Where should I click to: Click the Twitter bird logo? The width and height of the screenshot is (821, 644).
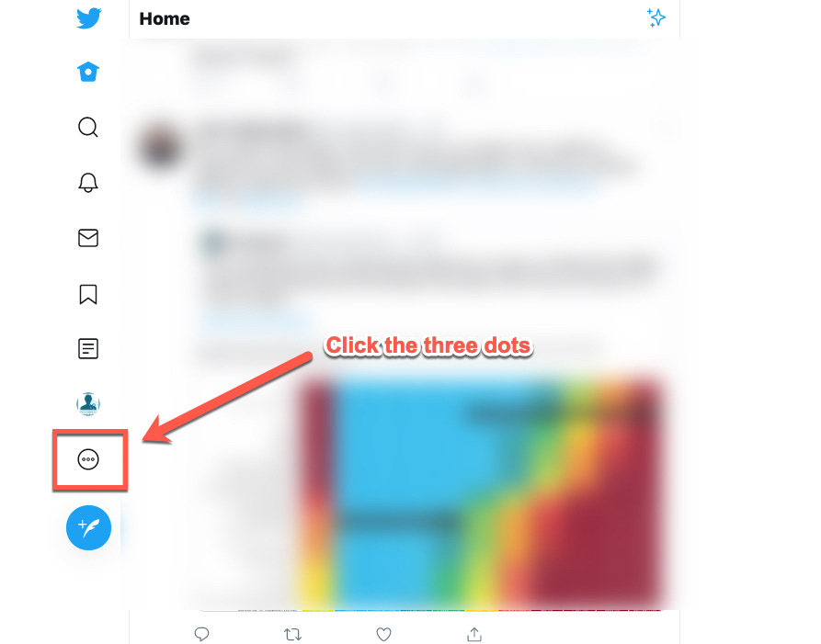point(88,18)
